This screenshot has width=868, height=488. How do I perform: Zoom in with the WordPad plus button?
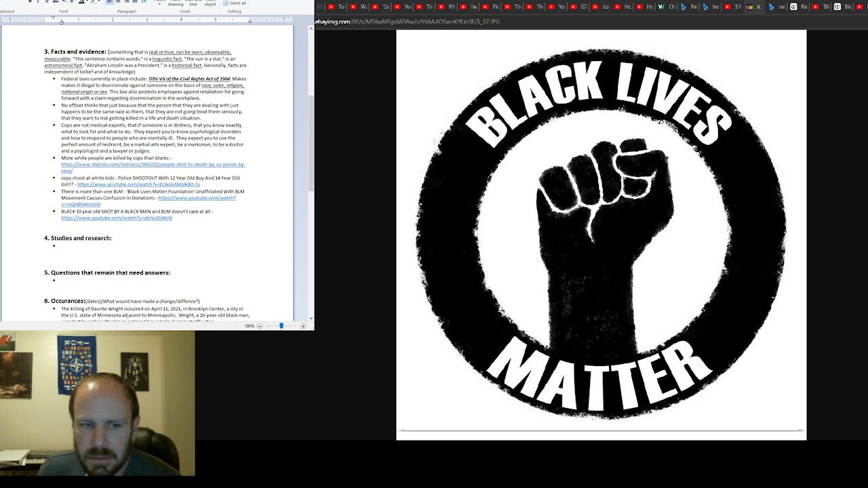pos(303,326)
